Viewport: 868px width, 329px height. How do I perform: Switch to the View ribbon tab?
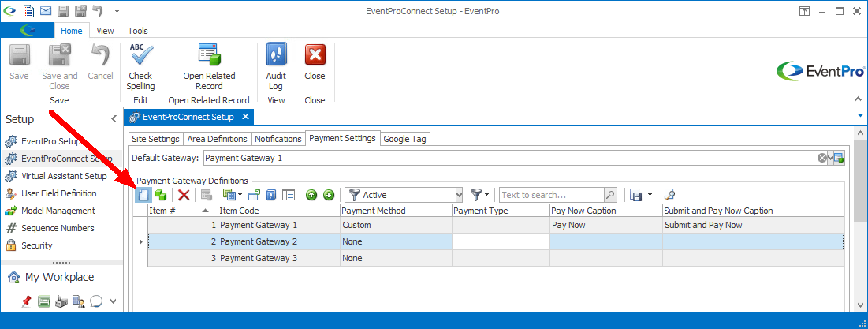click(105, 31)
